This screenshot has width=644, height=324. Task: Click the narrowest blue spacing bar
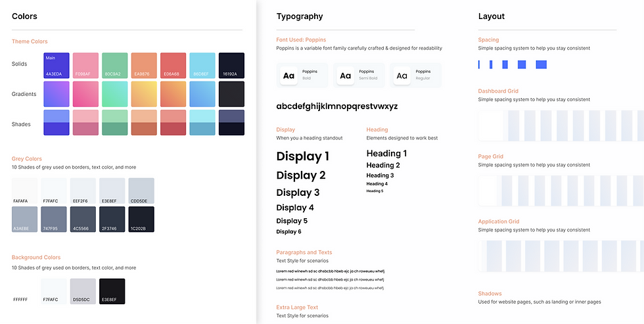click(x=479, y=64)
